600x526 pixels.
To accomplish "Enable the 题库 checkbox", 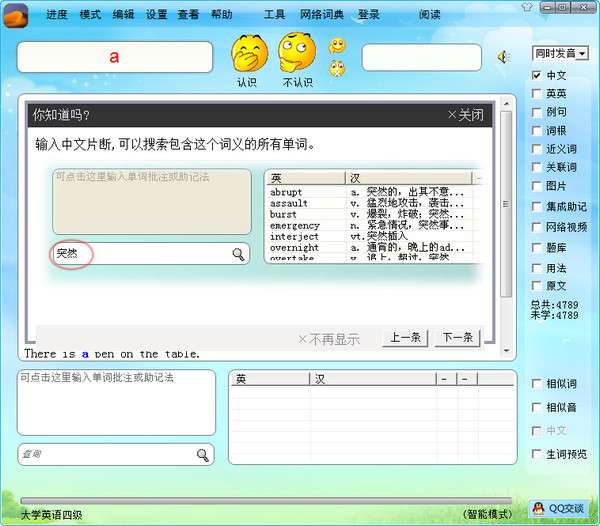I will click(x=536, y=248).
